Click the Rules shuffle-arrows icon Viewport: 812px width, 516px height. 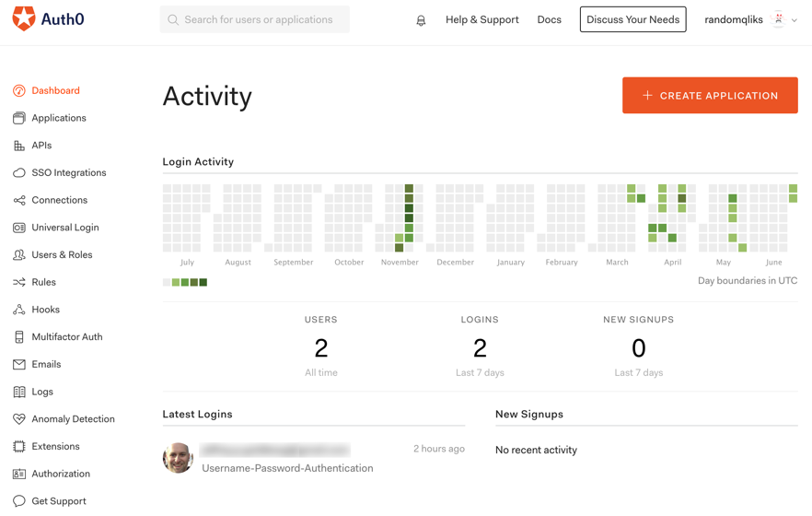click(x=19, y=282)
